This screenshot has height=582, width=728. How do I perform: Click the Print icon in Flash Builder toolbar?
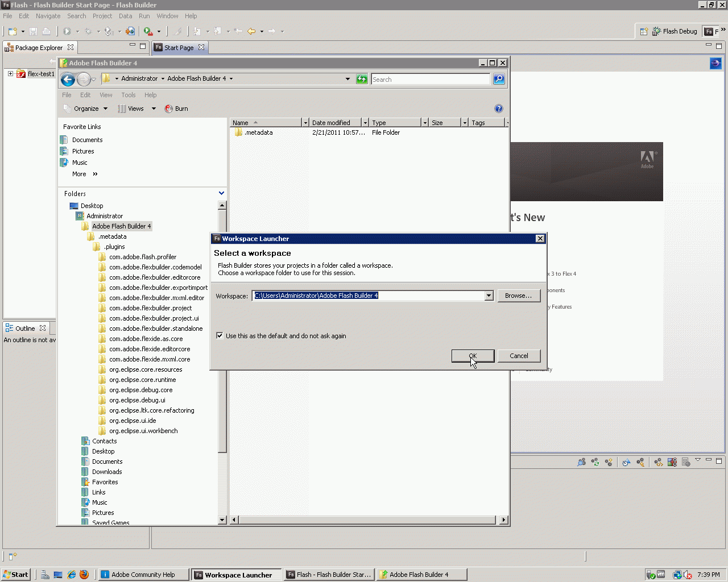tap(47, 31)
